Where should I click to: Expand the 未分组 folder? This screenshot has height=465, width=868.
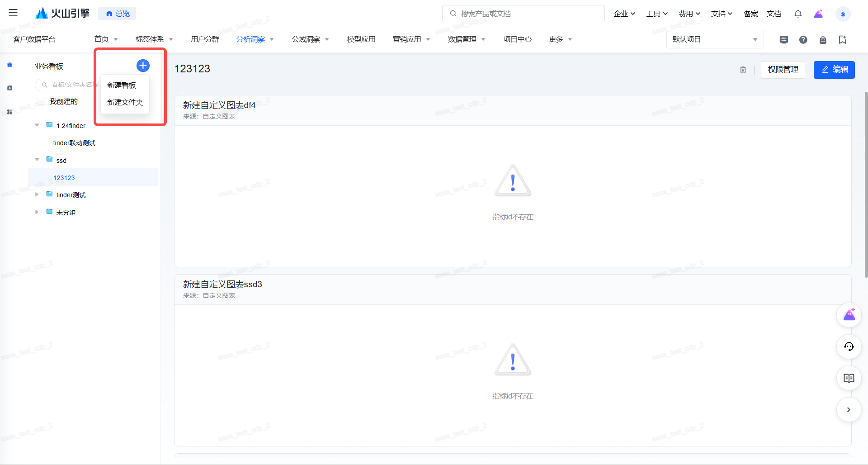37,212
